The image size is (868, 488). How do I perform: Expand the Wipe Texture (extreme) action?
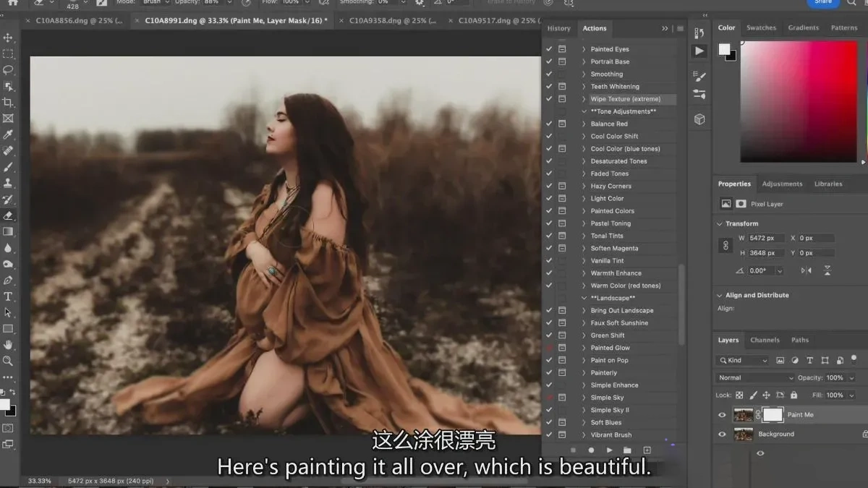pyautogui.click(x=584, y=99)
